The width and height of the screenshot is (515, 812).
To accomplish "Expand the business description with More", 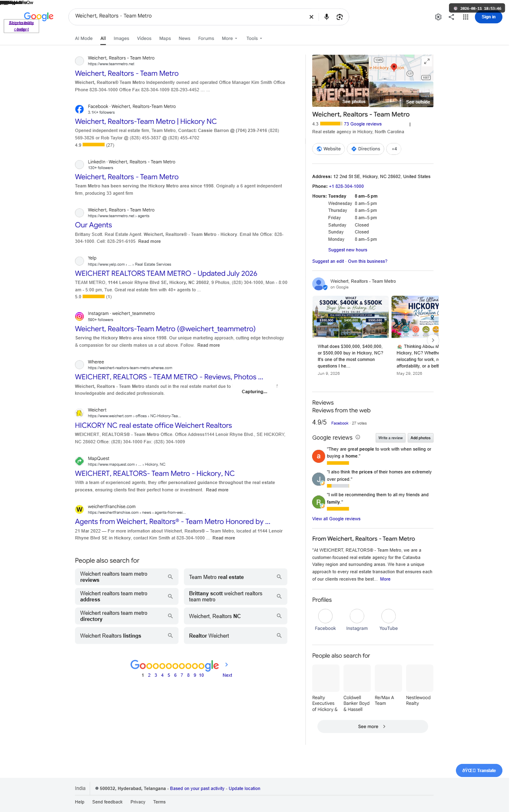I will [385, 579].
